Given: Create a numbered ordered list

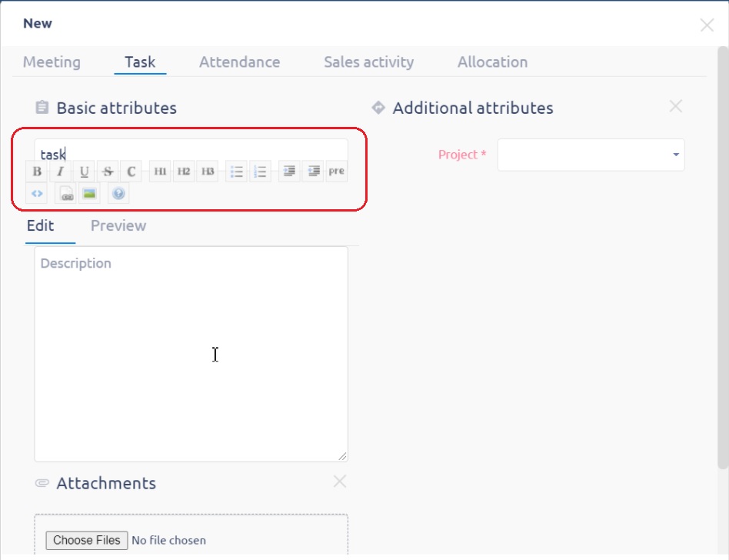Looking at the screenshot, I should 261,172.
